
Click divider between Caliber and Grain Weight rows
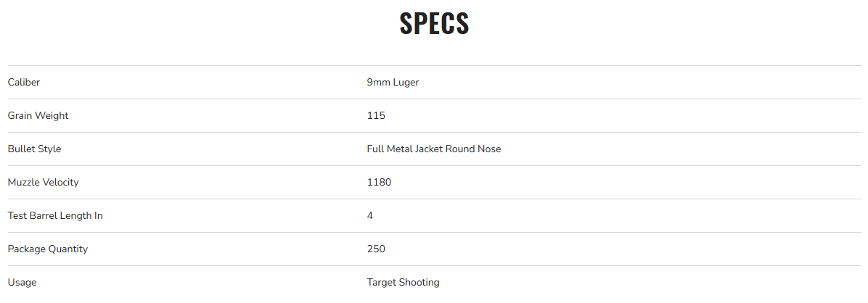434,99
